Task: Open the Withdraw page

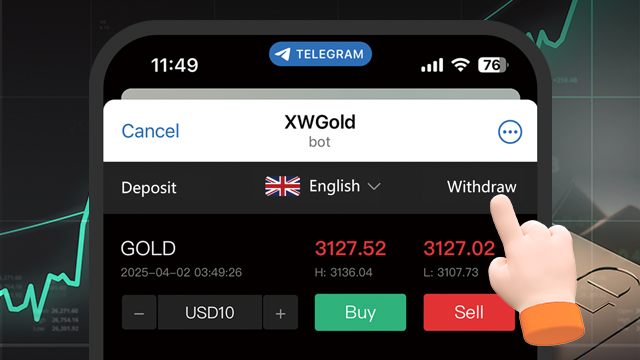Action: coord(482,187)
